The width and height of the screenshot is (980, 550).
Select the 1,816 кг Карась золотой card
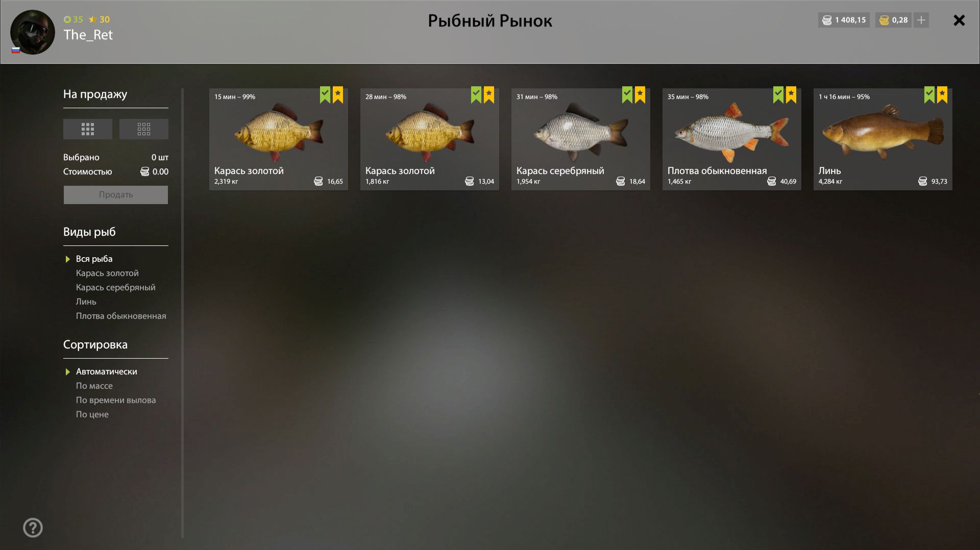tap(430, 139)
